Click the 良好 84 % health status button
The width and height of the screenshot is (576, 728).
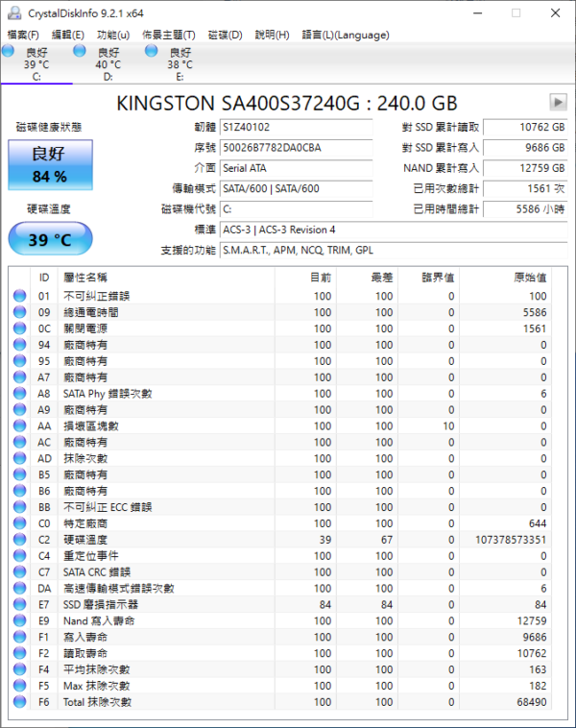point(50,164)
